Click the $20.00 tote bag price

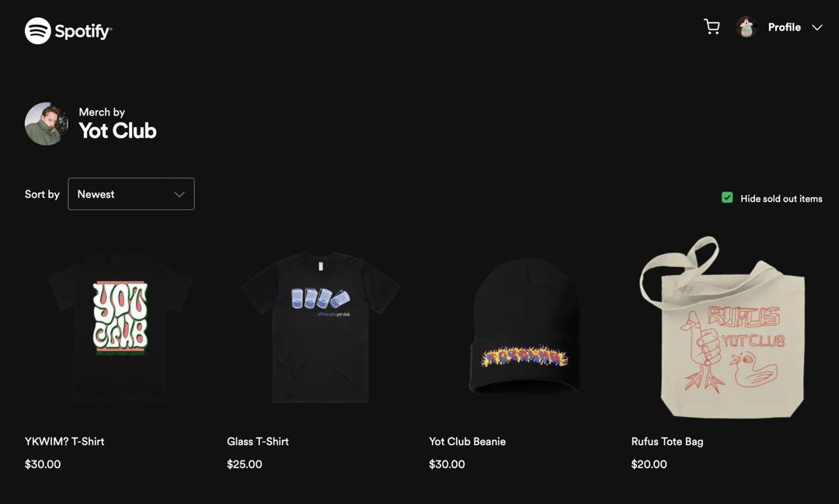(649, 464)
